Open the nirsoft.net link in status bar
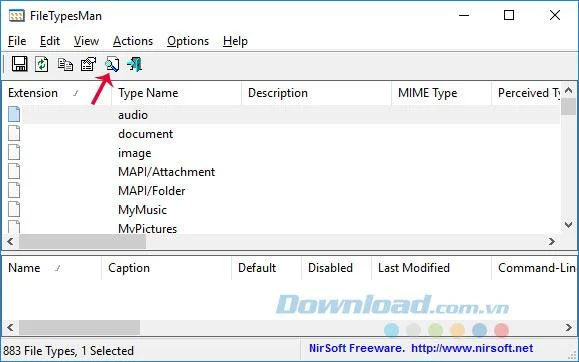The height and width of the screenshot is (362, 579). (472, 348)
